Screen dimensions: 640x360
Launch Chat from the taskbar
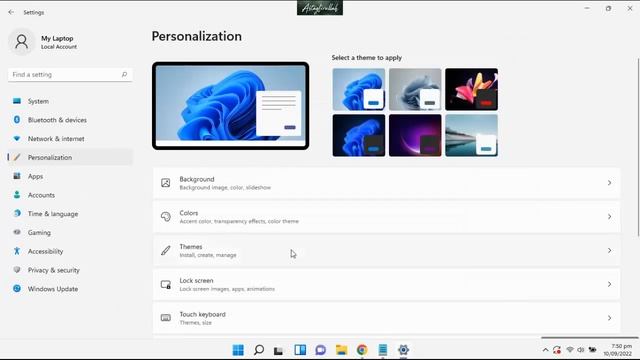click(320, 350)
